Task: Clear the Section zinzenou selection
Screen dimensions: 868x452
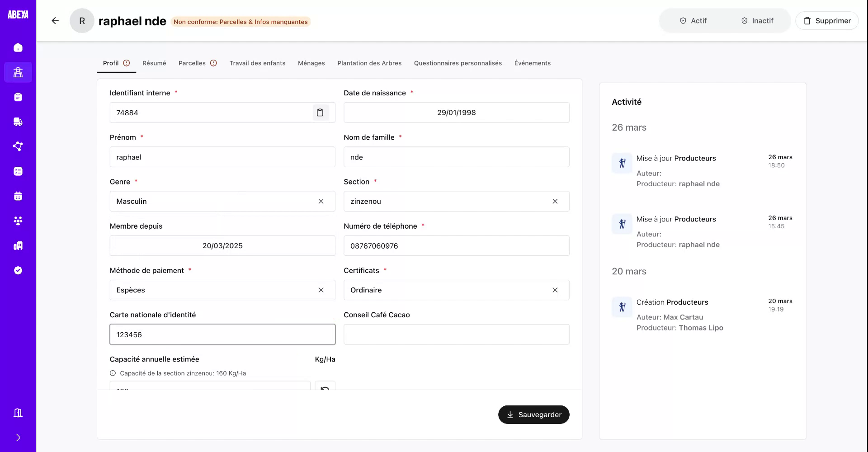Action: coord(555,201)
